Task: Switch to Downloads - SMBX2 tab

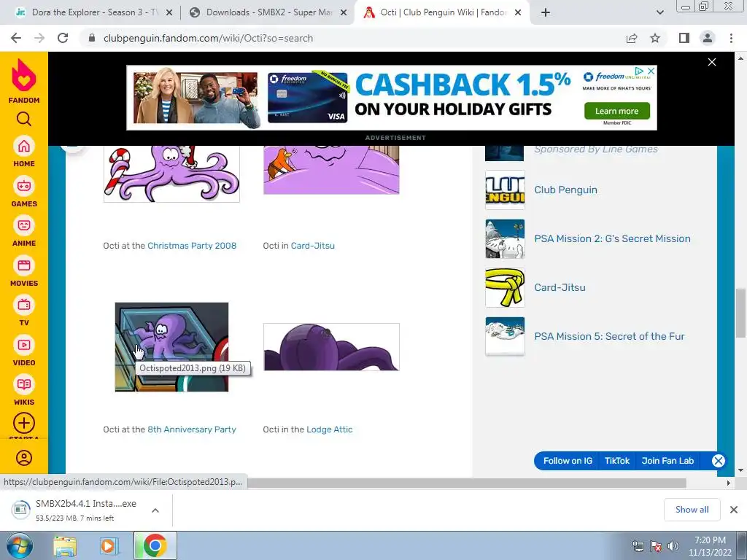Action: 268,12
